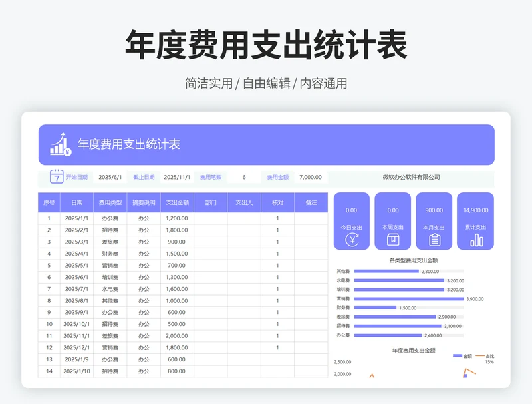Click the 本周支出 summary card

tap(393, 221)
